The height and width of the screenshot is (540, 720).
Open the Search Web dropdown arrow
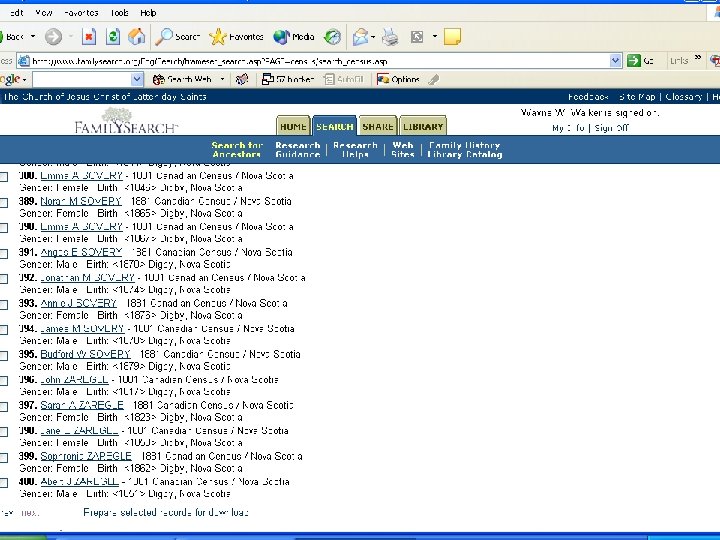222,79
